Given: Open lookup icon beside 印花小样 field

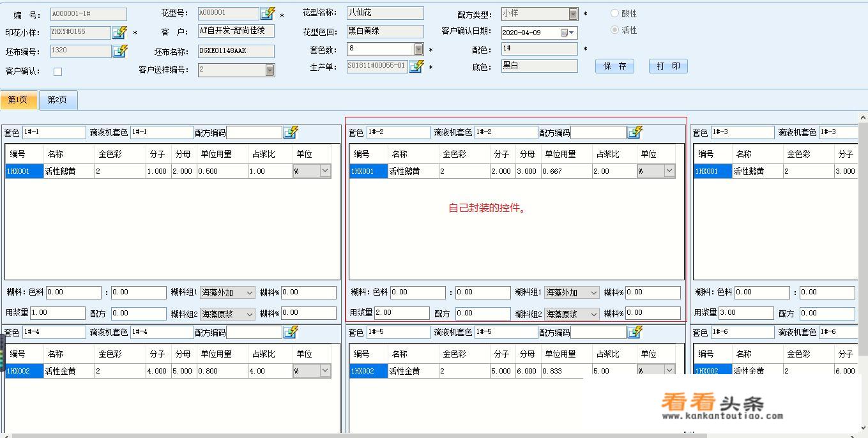Looking at the screenshot, I should (119, 33).
